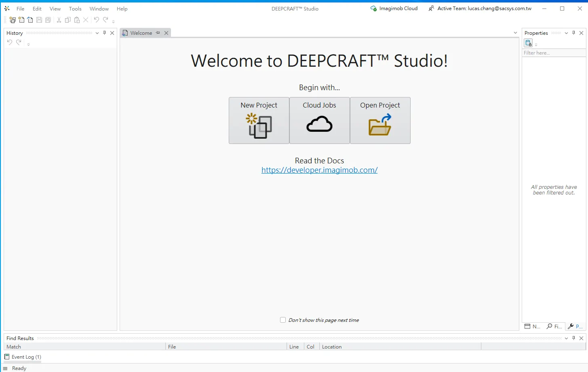Viewport: 588px width, 372px height.
Task: Open the Imagimob Cloud status icon
Action: [373, 8]
